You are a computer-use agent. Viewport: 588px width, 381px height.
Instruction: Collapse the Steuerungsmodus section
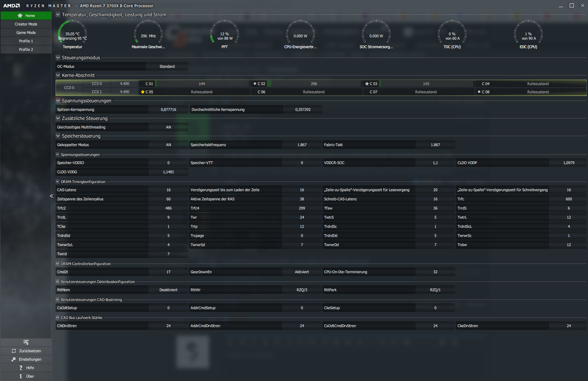click(x=58, y=58)
